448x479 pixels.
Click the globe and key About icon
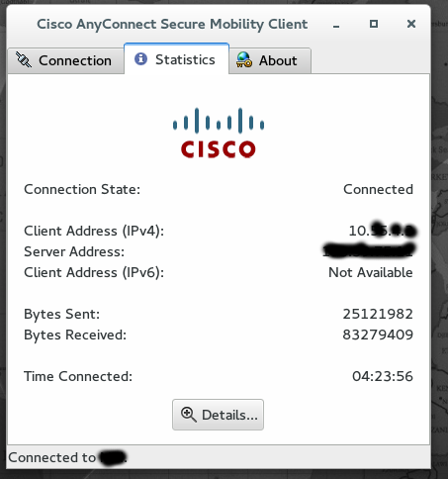pyautogui.click(x=244, y=60)
